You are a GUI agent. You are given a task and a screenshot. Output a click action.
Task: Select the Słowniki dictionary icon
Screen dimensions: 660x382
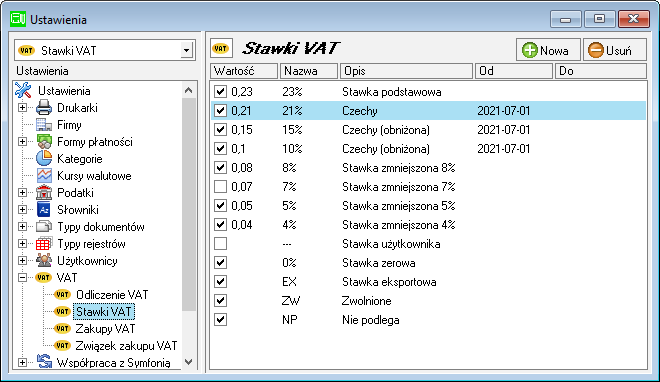pyautogui.click(x=44, y=210)
